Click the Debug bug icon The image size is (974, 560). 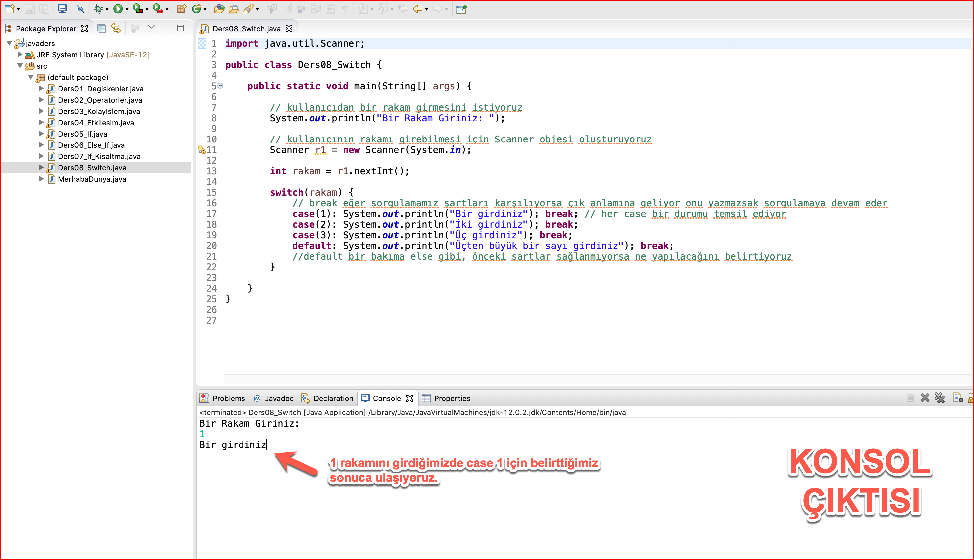(x=98, y=9)
